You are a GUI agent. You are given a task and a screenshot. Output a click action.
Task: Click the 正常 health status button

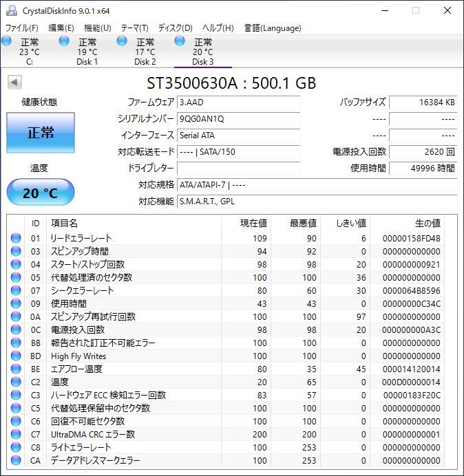pos(41,133)
